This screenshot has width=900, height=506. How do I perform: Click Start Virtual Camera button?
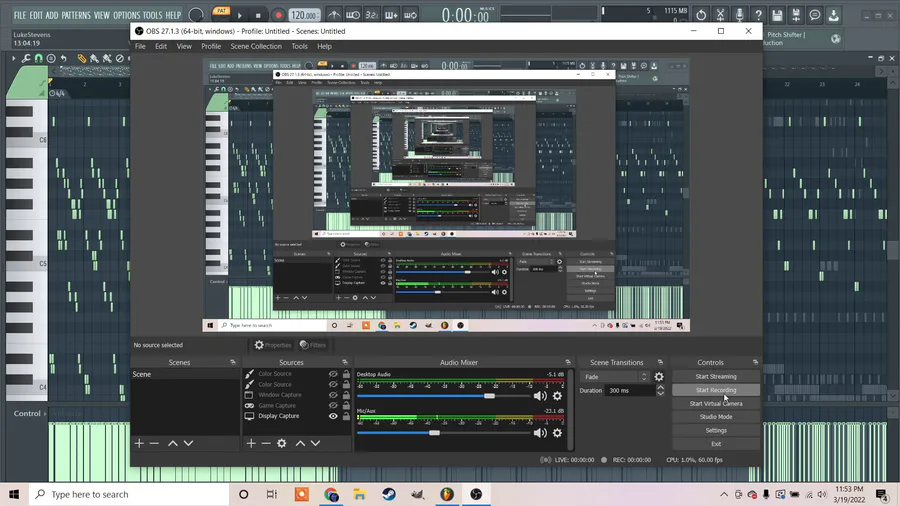[716, 403]
